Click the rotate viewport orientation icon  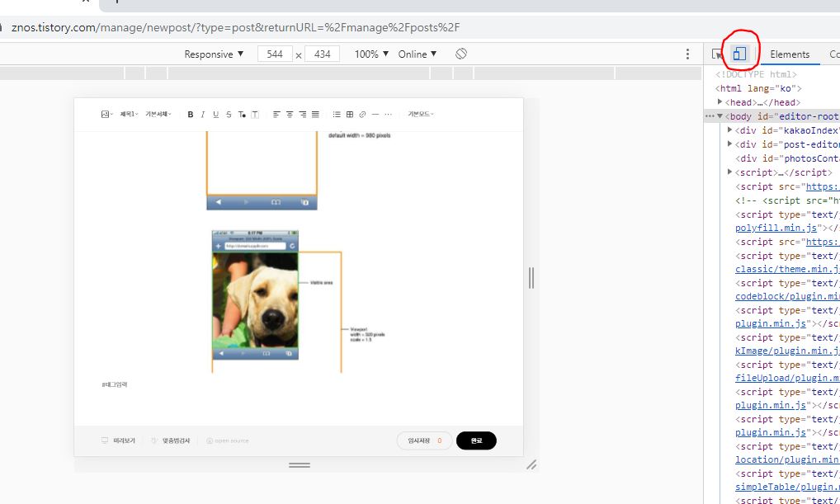point(460,54)
